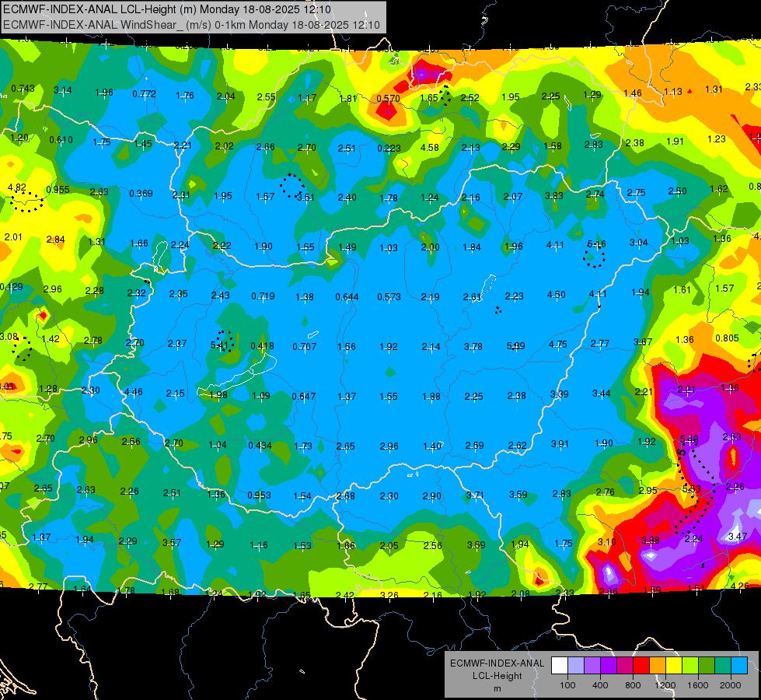Click the wind shear value 3.91
The image size is (761, 700).
(x=560, y=443)
